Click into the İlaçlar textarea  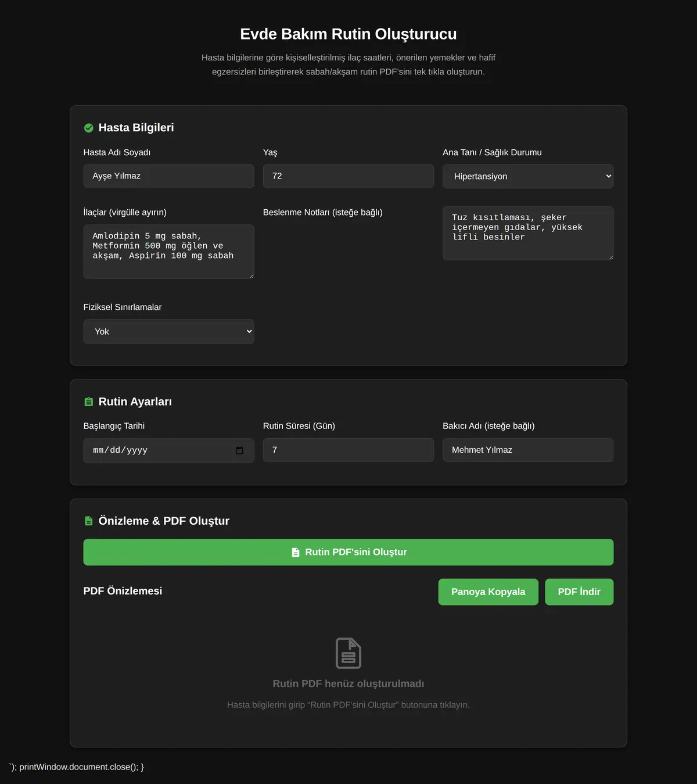(x=169, y=252)
